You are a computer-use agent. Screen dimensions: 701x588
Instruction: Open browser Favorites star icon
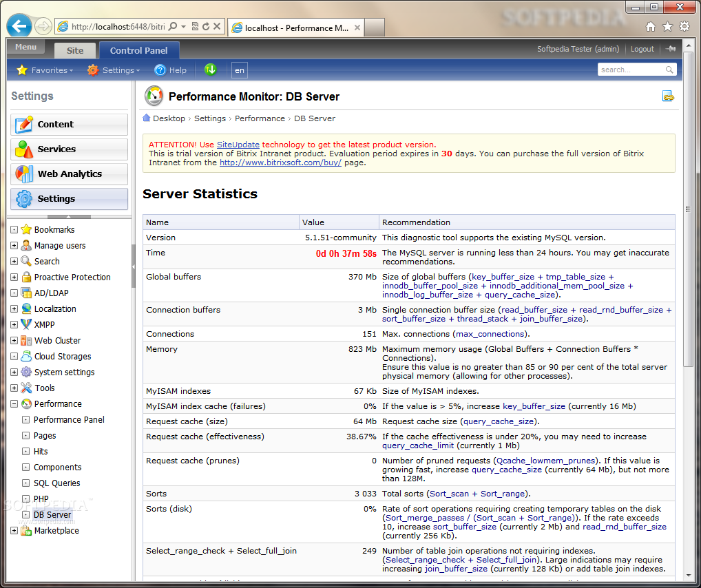pyautogui.click(x=667, y=27)
